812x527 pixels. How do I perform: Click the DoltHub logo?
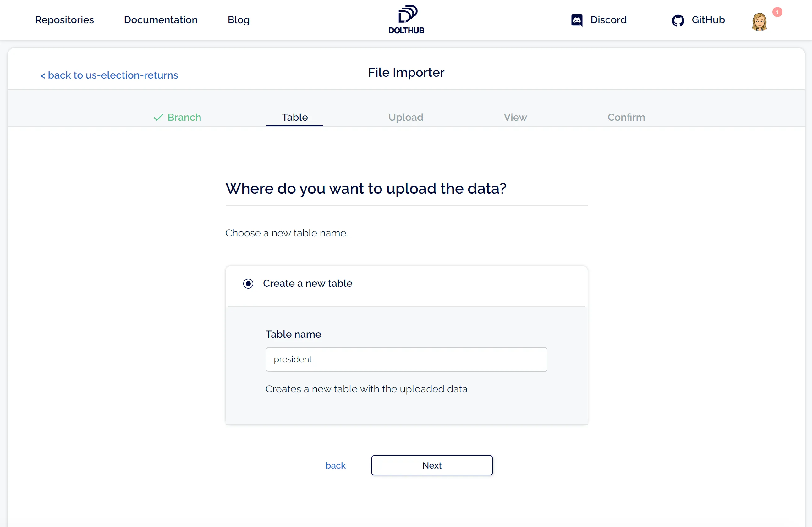tap(406, 19)
